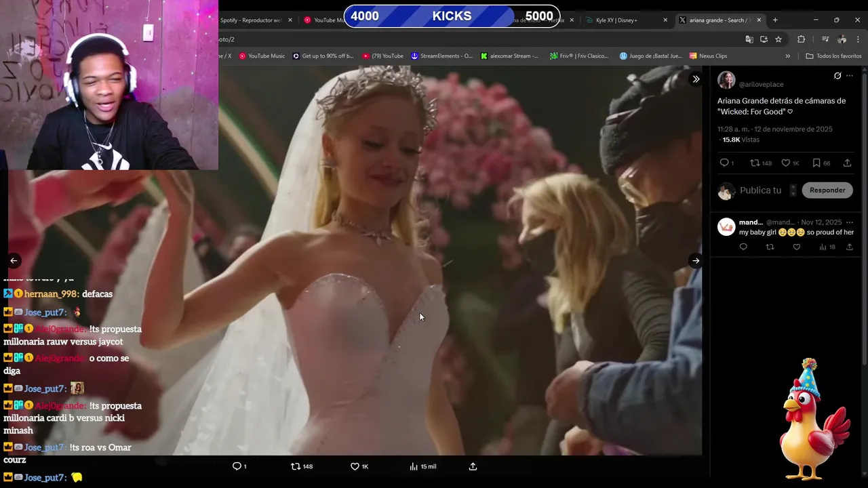The width and height of the screenshot is (868, 488).
Task: Reply to 'my baby girl' comment
Action: [743, 247]
